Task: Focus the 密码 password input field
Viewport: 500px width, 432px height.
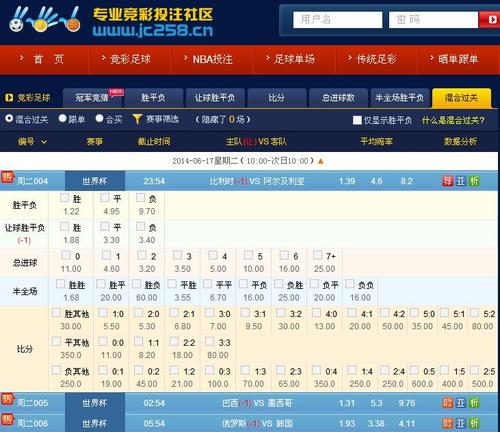Action: tap(433, 20)
